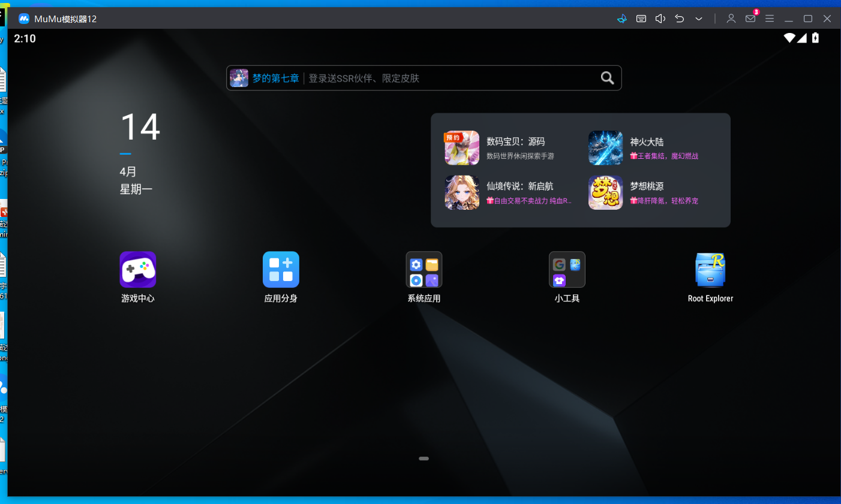Screen dimensions: 841x504
Task: Click the magnifier search icon in search bar
Action: pos(607,78)
